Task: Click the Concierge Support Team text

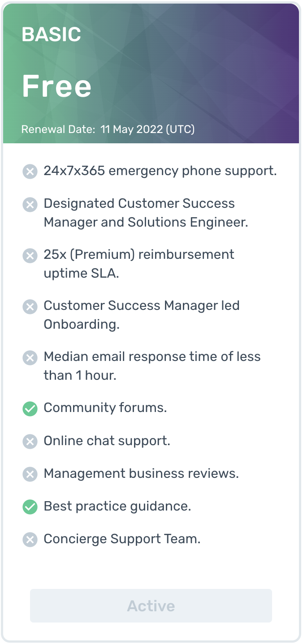Action: (122, 539)
